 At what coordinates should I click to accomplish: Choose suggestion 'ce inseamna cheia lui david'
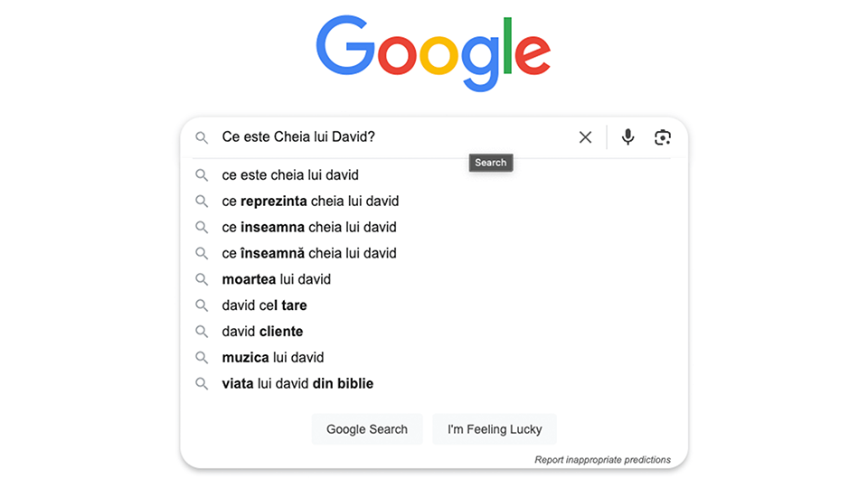309,228
